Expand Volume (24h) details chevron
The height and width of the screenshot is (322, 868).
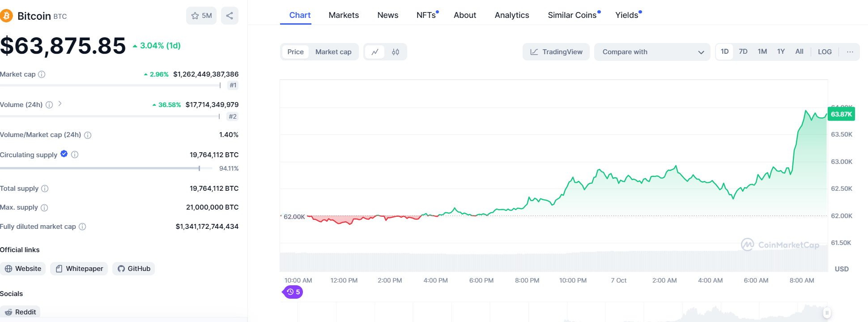60,104
